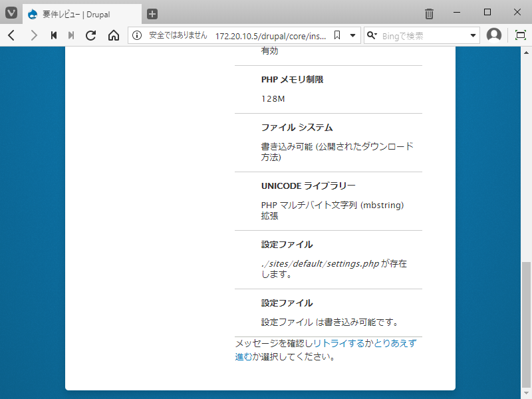
Task: Close the browser window
Action: (517, 12)
